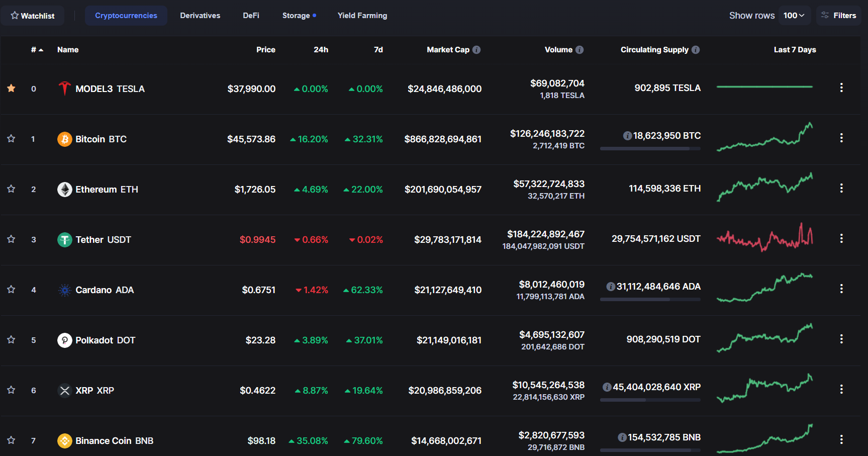Viewport: 868px width, 456px height.
Task: Click the Tether logo icon
Action: click(x=64, y=239)
